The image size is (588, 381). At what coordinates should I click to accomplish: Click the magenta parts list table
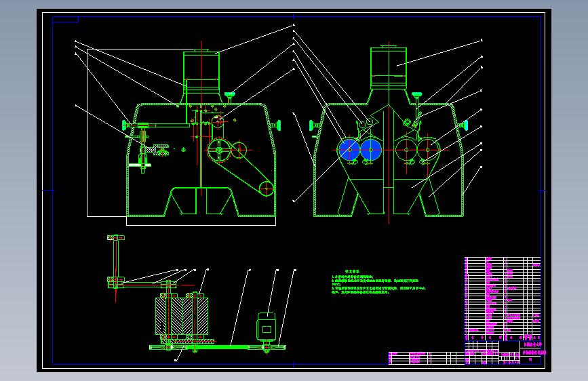pyautogui.click(x=503, y=298)
